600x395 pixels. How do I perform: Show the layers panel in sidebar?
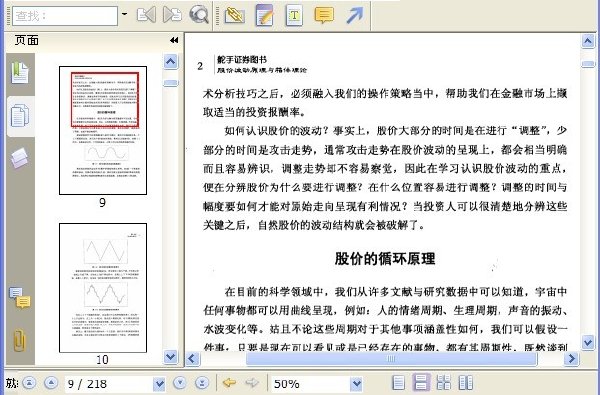click(x=19, y=157)
